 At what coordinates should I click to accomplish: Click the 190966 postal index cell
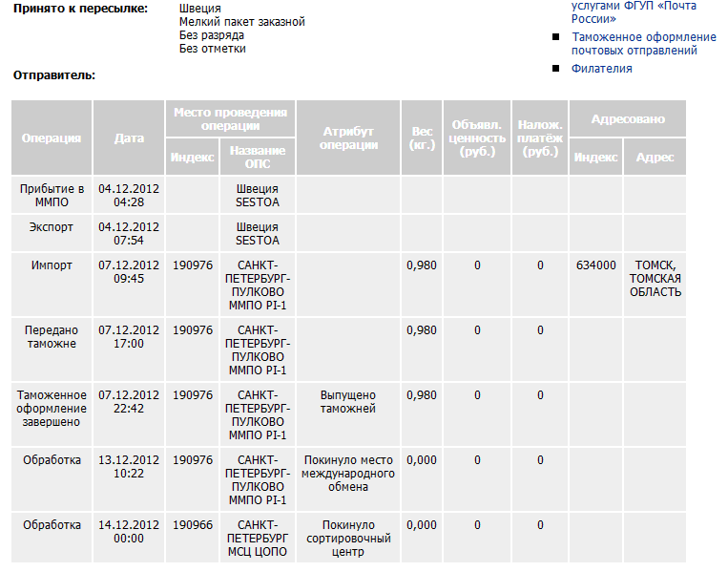tap(193, 525)
